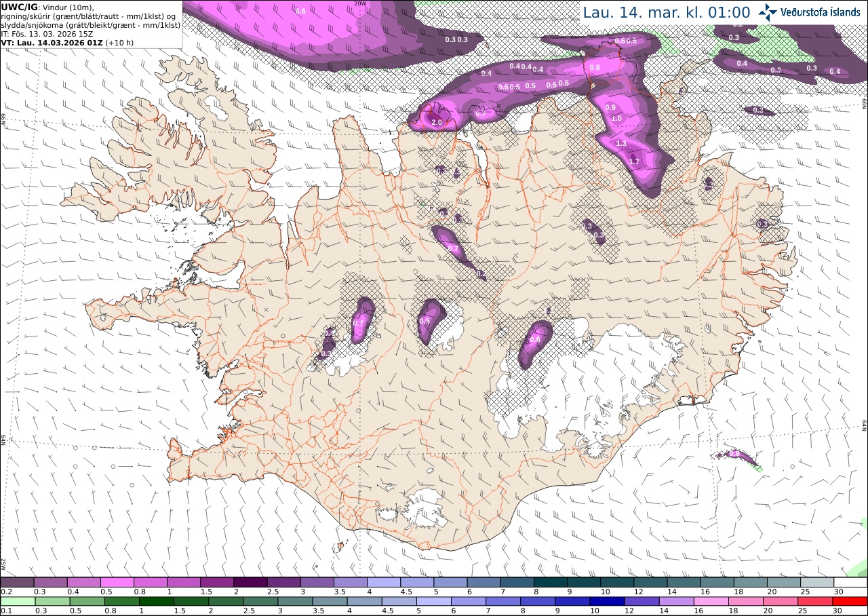Click the 'IT: Fös. 13. 03. 2026 15Z' line
This screenshot has height=616, width=868.
pos(45,33)
